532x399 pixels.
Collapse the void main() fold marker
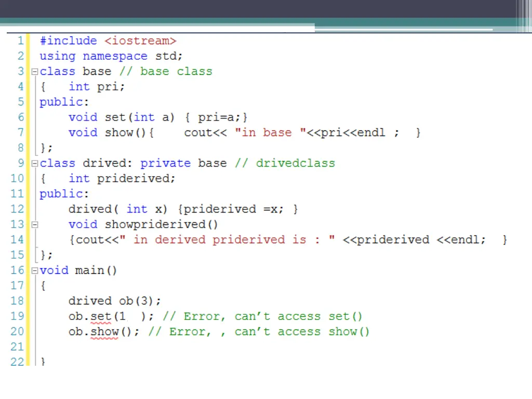[34, 271]
